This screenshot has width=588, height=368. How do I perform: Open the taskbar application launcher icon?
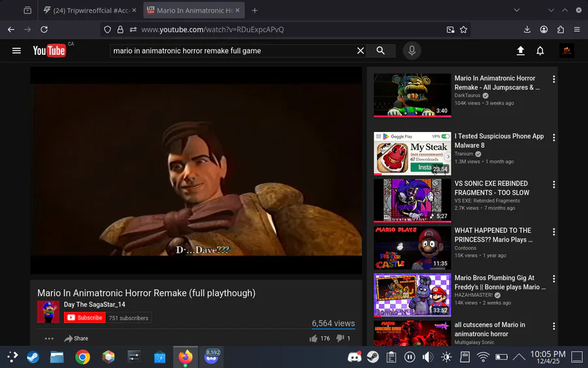[x=12, y=357]
